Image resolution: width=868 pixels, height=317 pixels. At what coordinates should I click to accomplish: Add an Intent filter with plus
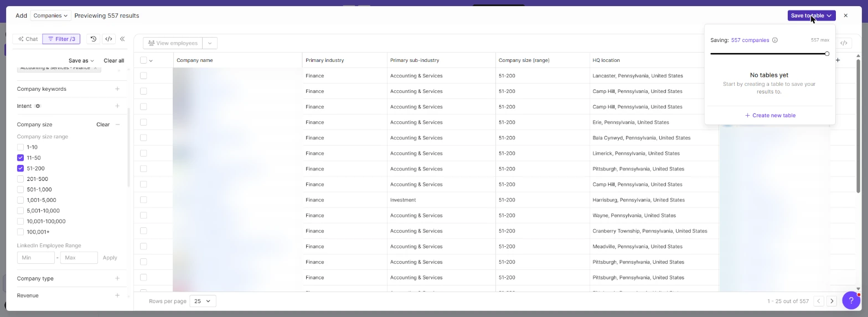pyautogui.click(x=117, y=106)
